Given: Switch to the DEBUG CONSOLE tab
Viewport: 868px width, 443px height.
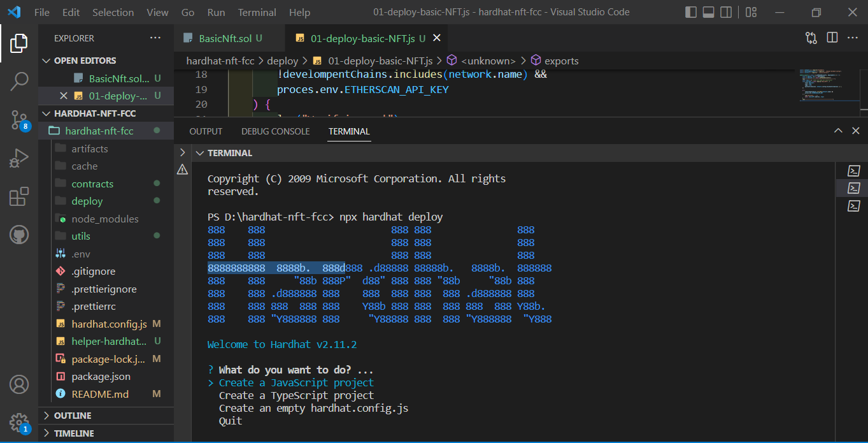Looking at the screenshot, I should click(276, 131).
